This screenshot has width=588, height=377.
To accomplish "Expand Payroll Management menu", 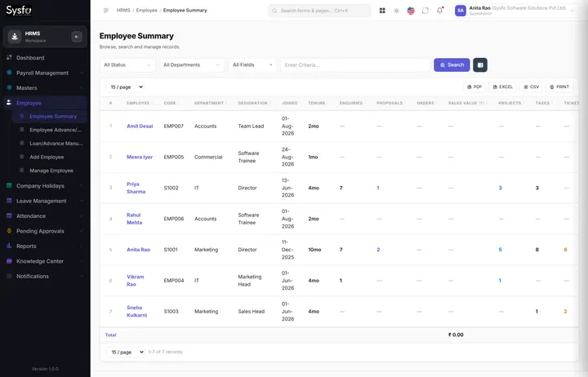I will point(45,73).
